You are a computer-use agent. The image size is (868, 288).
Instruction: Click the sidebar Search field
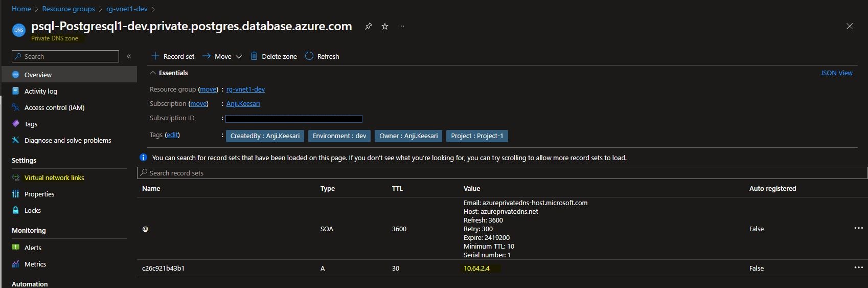click(x=65, y=56)
